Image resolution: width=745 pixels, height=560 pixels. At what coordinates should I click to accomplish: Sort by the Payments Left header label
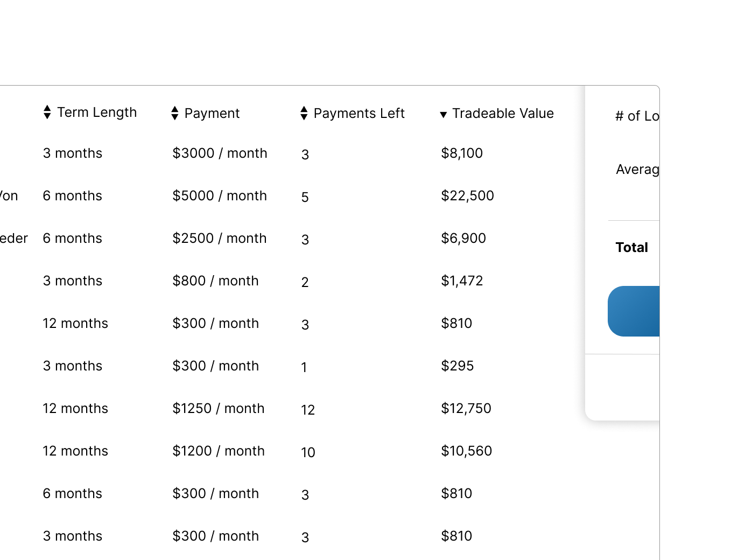pos(359,114)
